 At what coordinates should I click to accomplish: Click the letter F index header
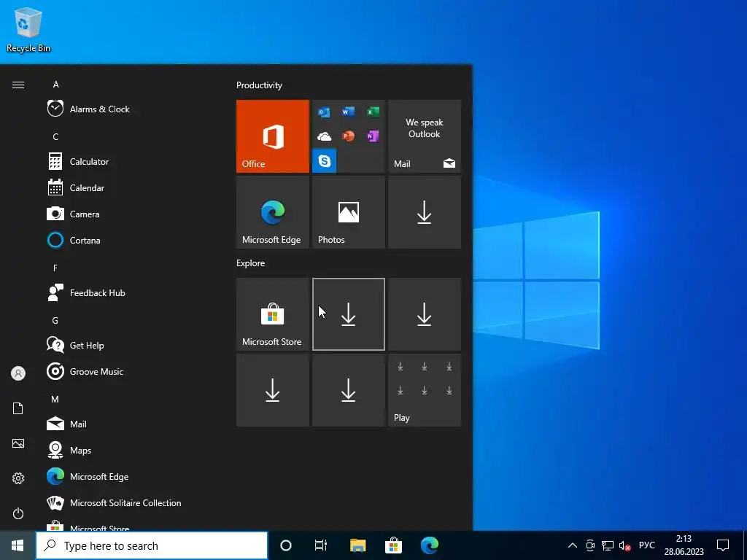[x=55, y=268]
